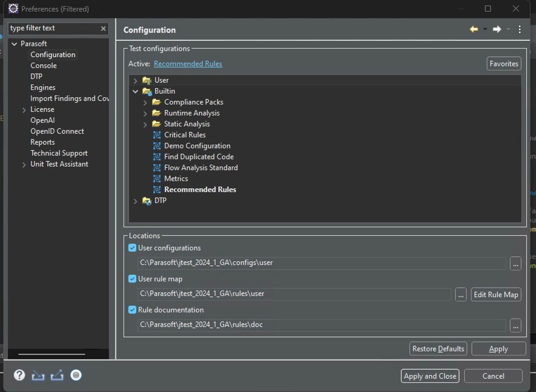The image size is (536, 392).
Task: Expand the Unit Test Assistant node
Action: click(24, 165)
